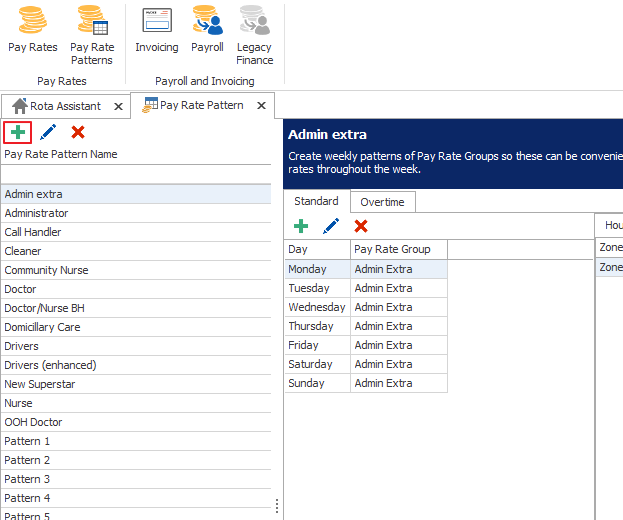
Task: Select Admin extra pattern
Action: point(136,194)
